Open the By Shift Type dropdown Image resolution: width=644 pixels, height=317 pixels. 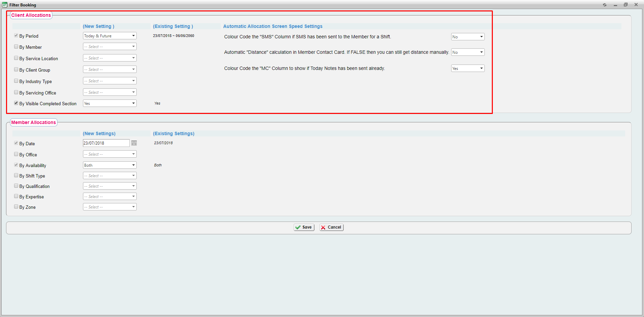[110, 175]
